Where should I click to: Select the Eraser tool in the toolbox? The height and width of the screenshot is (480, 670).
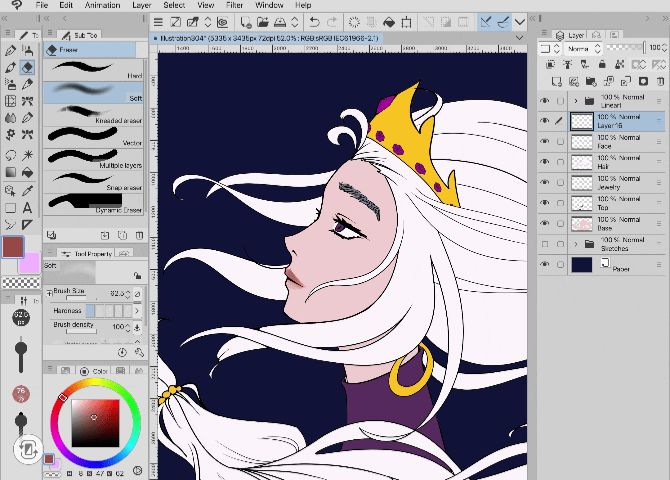tap(28, 67)
